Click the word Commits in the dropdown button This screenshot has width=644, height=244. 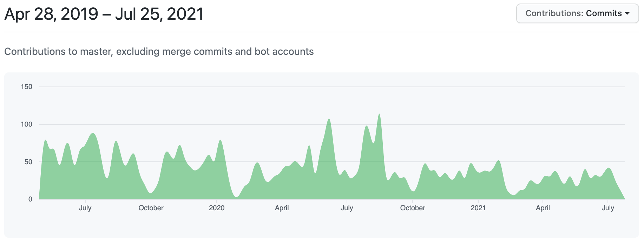[x=604, y=13]
